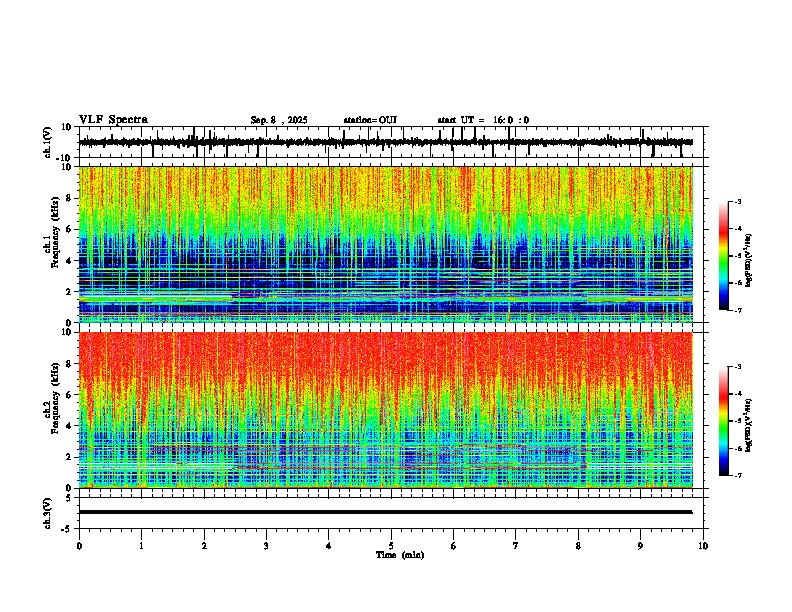
Task: Click the time axis tick label '9'
Action: pos(640,546)
